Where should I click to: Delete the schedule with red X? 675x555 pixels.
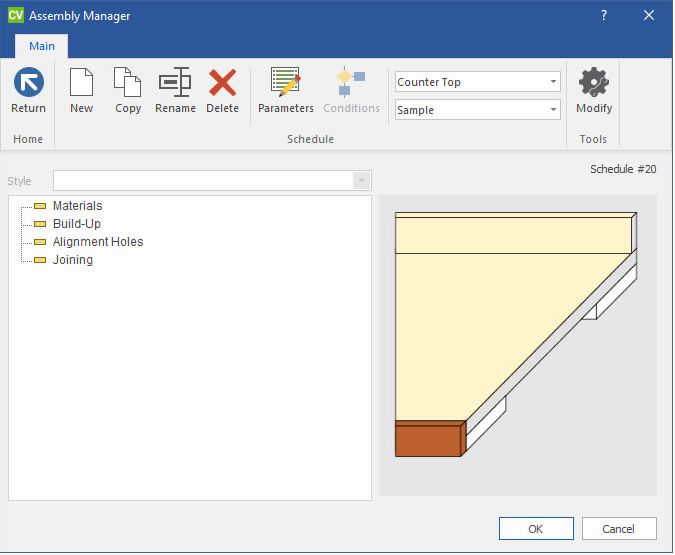(222, 83)
